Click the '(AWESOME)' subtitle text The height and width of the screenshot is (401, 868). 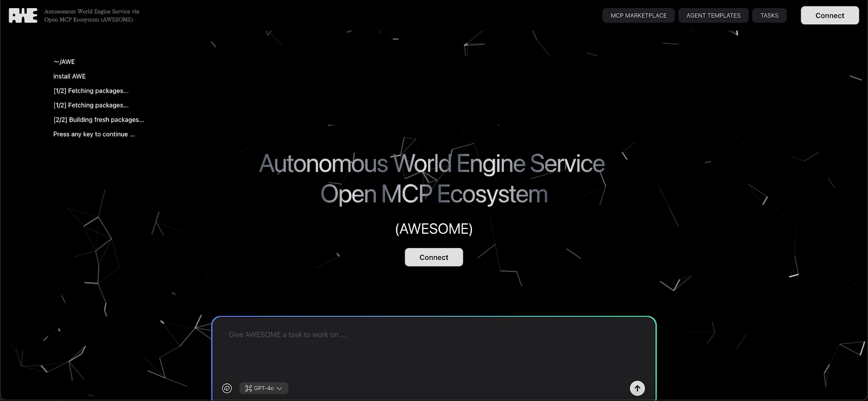click(x=434, y=229)
